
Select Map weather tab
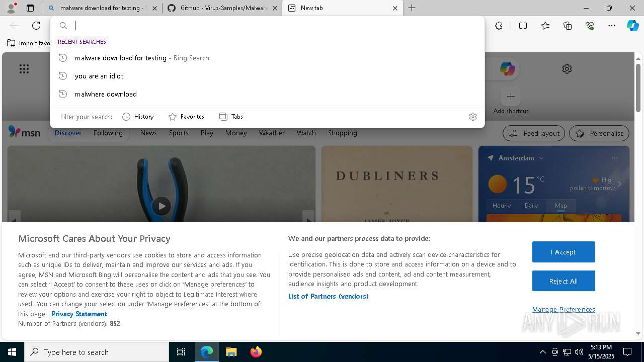click(x=561, y=206)
